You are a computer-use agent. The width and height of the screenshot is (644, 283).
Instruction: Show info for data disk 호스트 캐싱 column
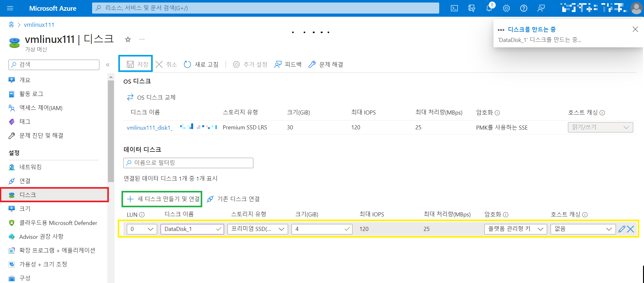(x=585, y=215)
